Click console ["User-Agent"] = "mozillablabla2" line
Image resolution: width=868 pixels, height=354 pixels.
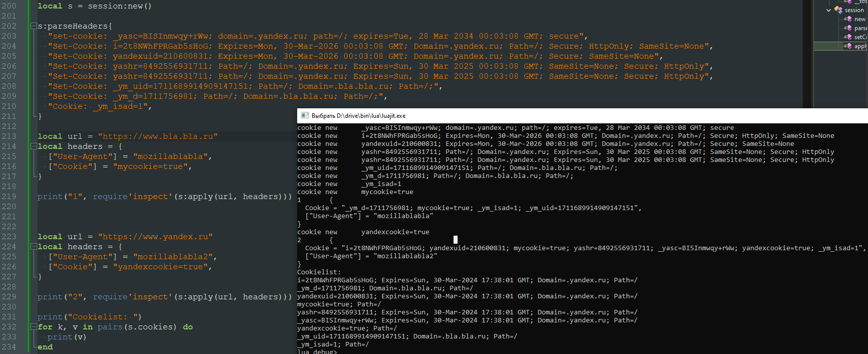tap(371, 256)
